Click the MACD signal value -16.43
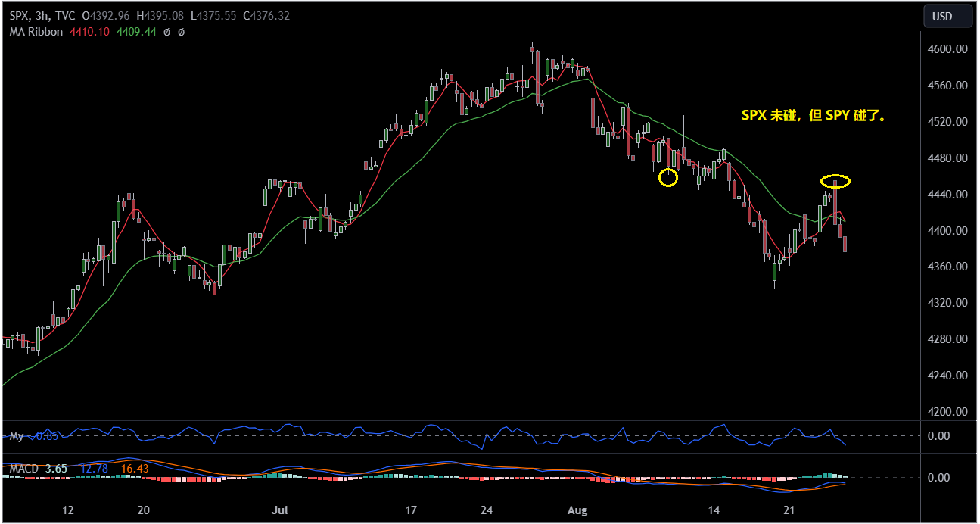The width and height of the screenshot is (980, 524). pyautogui.click(x=132, y=469)
